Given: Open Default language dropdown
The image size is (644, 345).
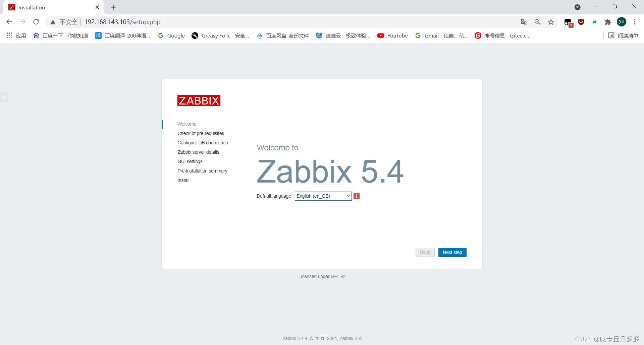Looking at the screenshot, I should coord(323,196).
